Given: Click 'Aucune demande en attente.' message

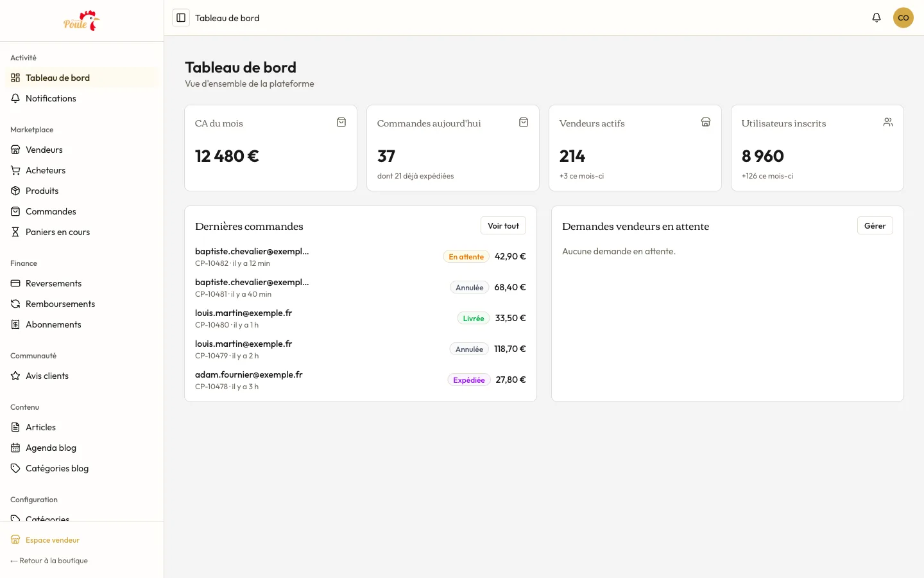Looking at the screenshot, I should click(619, 251).
